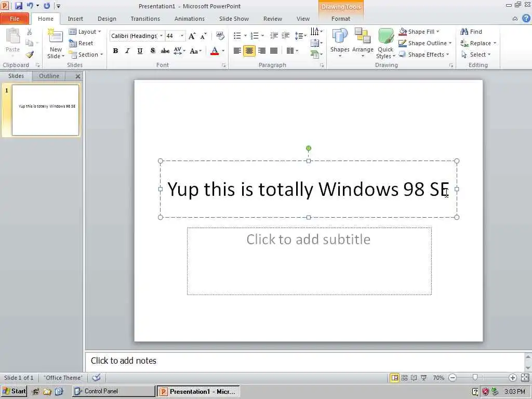Select the Format Painter brush
Viewport: 532px width, 399px height.
[x=30, y=54]
